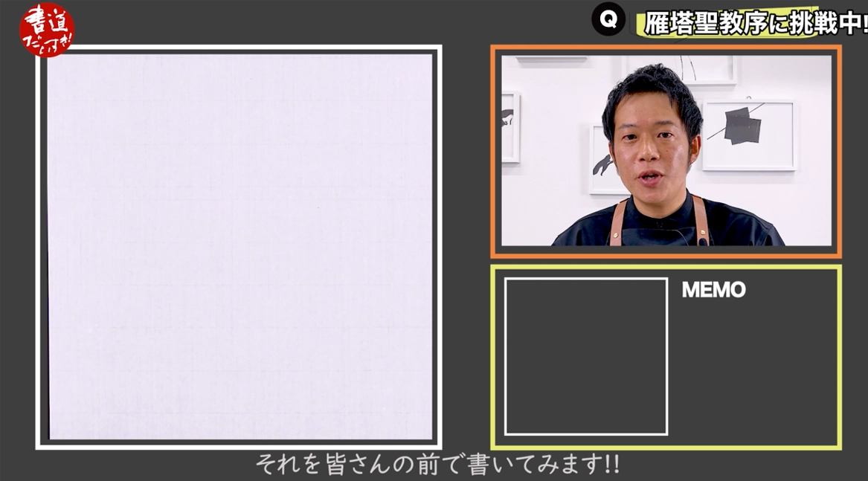Select the empty white-outlined square beside MEMO

point(586,356)
